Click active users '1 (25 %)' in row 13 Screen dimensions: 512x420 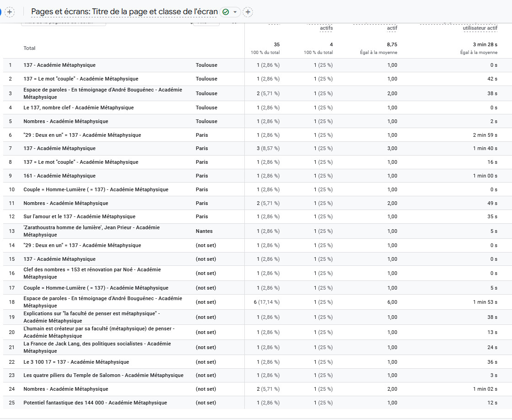pos(323,231)
